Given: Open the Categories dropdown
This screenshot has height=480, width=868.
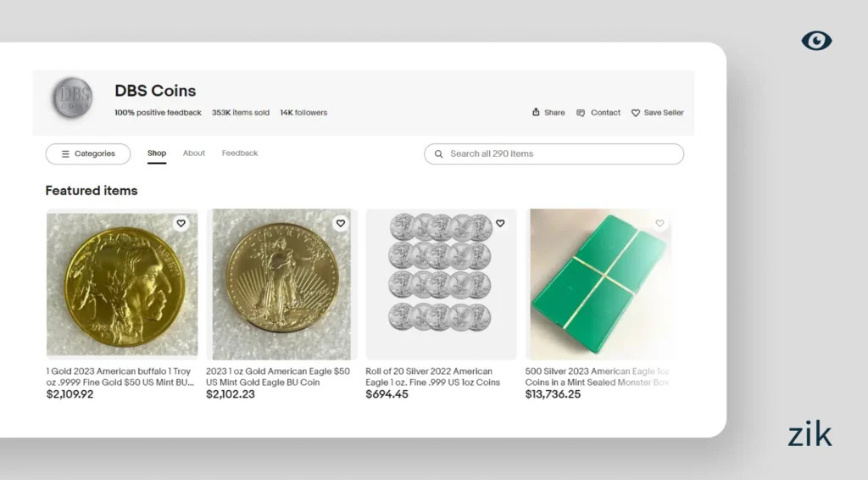Looking at the screenshot, I should coord(88,154).
